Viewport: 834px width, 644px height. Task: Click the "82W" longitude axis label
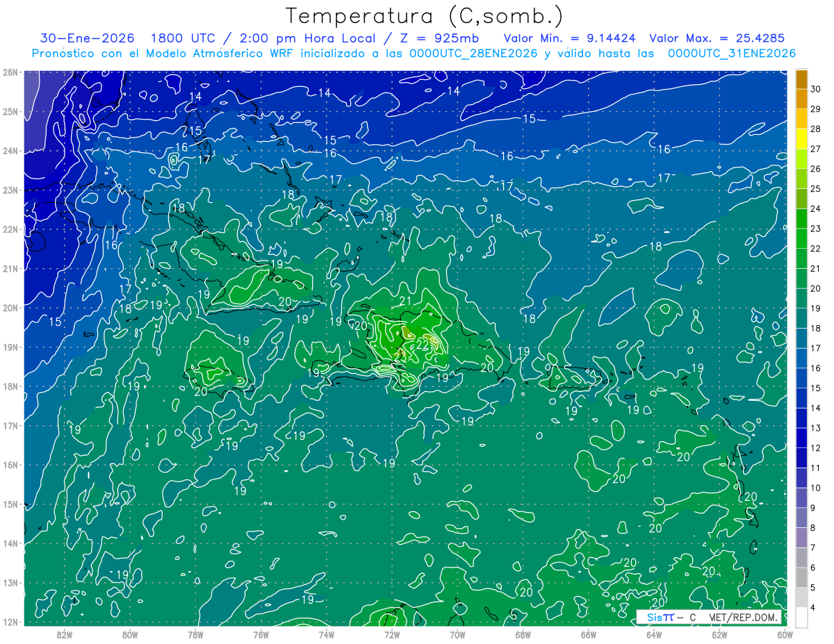(65, 634)
